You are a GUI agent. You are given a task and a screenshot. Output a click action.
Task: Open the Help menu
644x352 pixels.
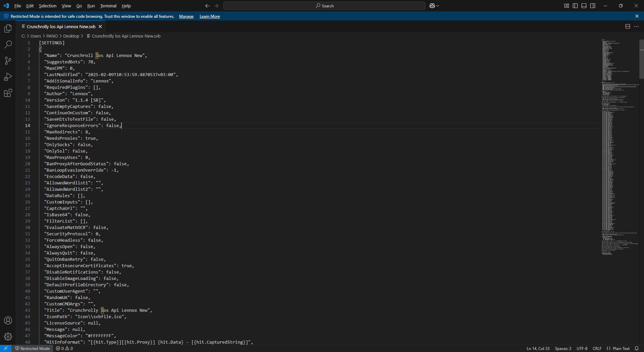pos(126,6)
